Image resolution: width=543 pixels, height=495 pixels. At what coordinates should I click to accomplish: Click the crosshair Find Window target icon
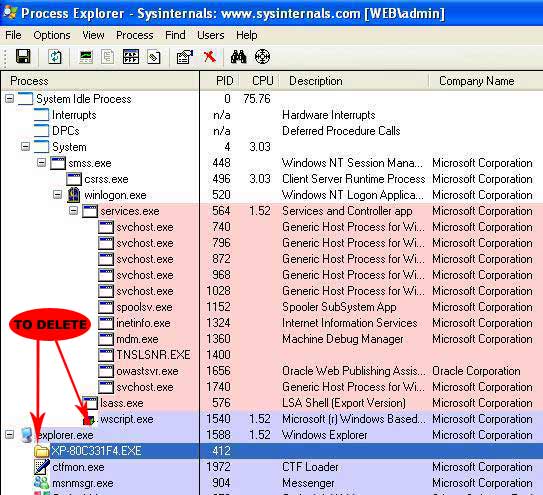tap(262, 56)
